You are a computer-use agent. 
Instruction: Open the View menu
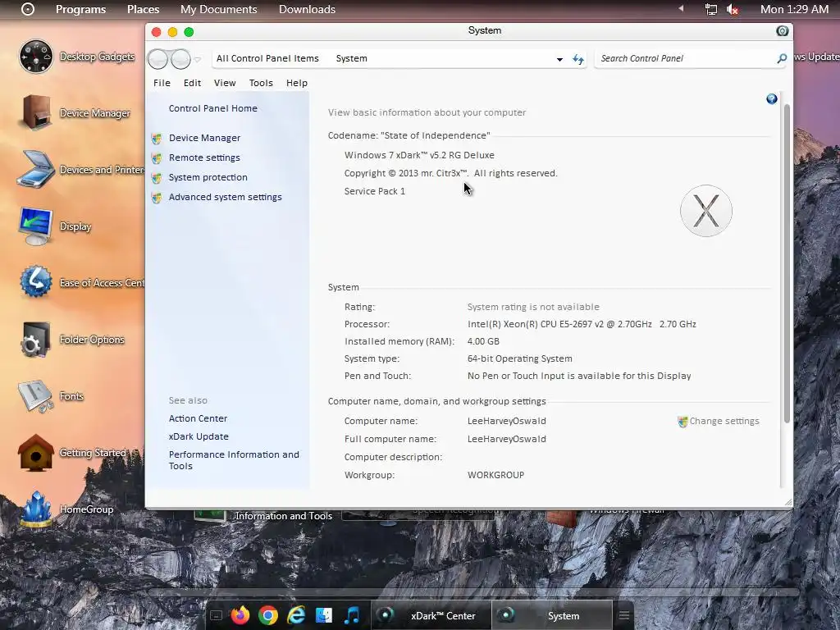coord(225,83)
